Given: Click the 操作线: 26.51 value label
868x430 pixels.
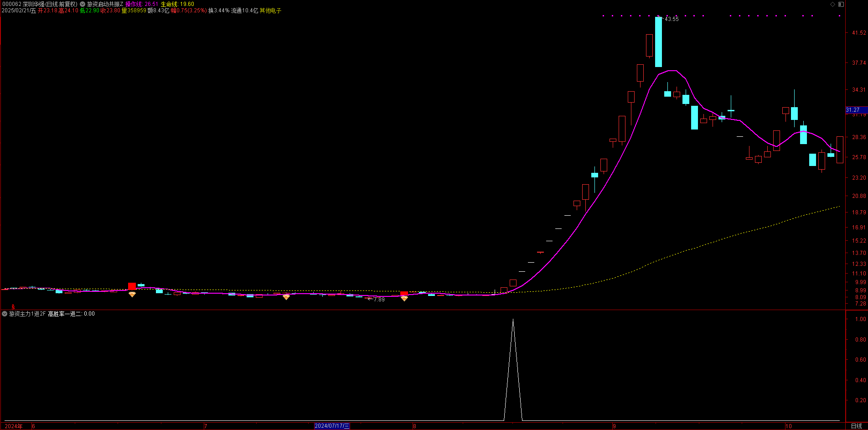Looking at the screenshot, I should pyautogui.click(x=142, y=4).
